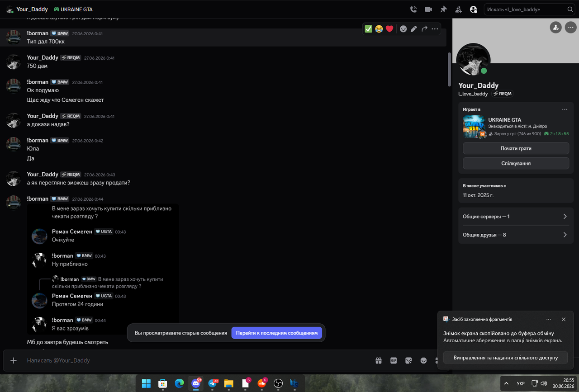React with the green checkmark emoji
Image resolution: width=579 pixels, height=392 pixels.
(369, 29)
